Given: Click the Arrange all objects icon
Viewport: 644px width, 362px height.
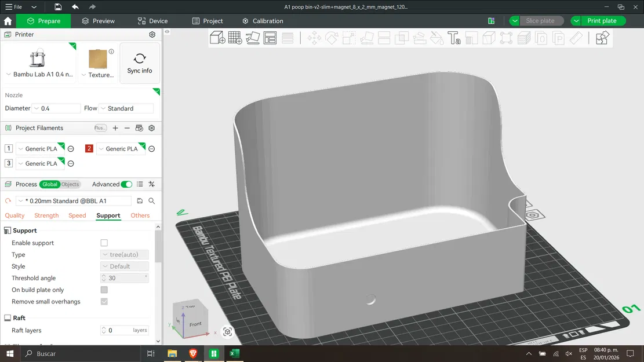Looking at the screenshot, I should click(x=270, y=38).
